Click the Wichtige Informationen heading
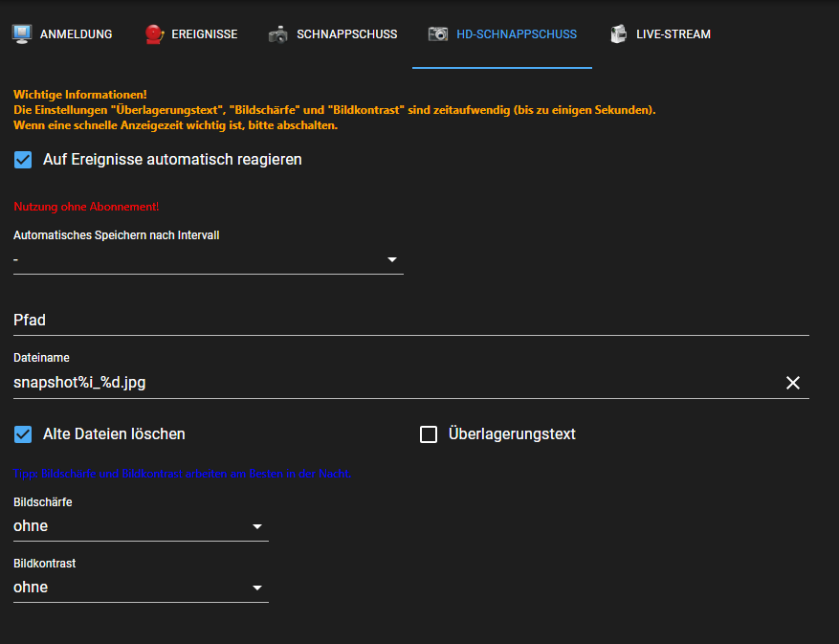This screenshot has width=839, height=644. pyautogui.click(x=80, y=95)
